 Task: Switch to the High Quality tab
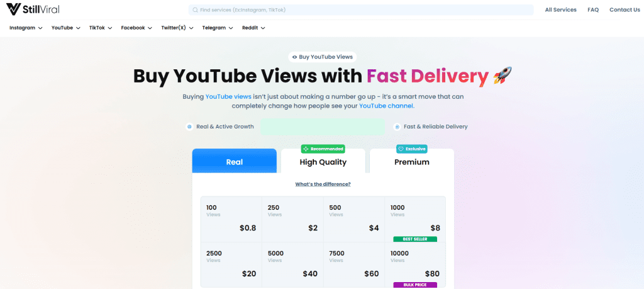(323, 161)
